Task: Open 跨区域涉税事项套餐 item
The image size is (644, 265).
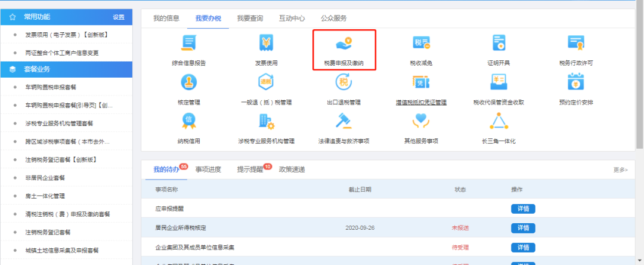Action: pyautogui.click(x=67, y=141)
